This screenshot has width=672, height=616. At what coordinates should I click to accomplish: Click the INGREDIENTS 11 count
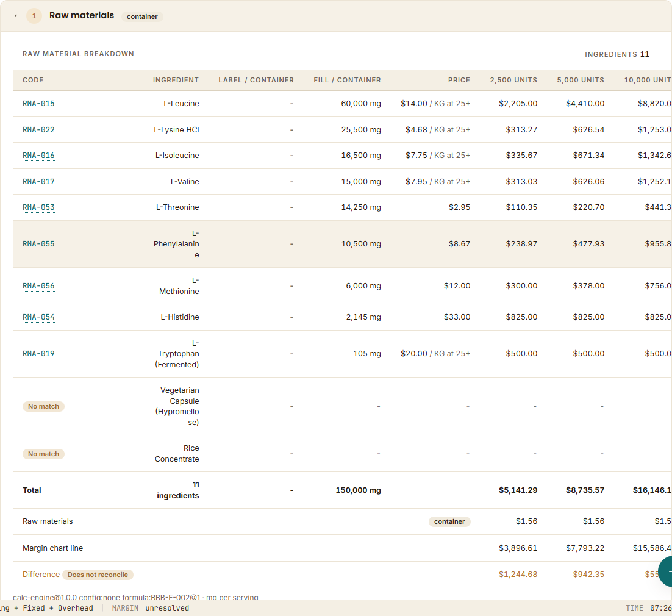617,54
